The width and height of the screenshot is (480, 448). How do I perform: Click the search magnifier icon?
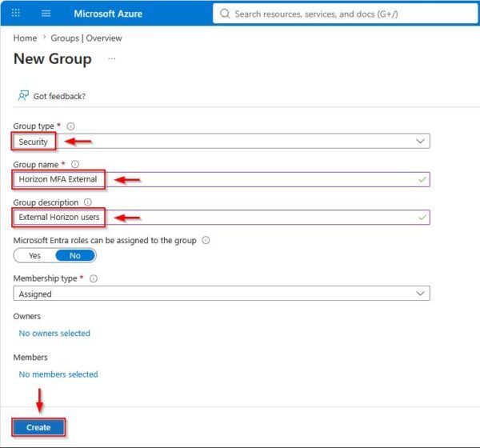[x=225, y=14]
